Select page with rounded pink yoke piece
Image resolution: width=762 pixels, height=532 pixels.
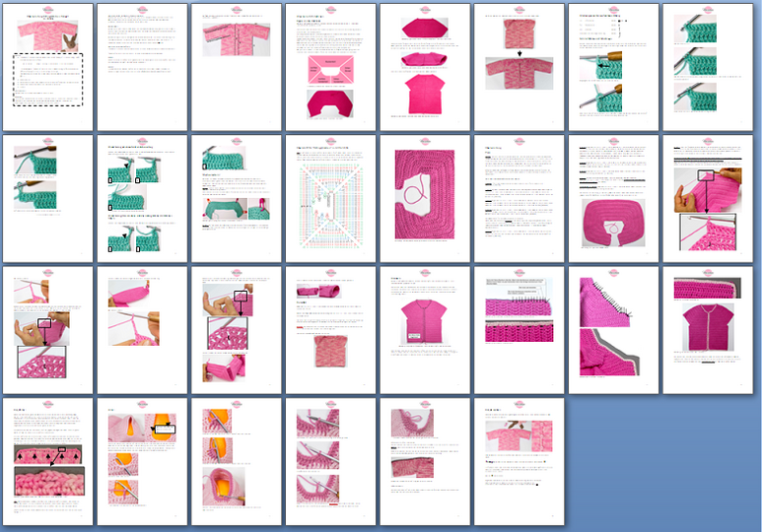coord(614,198)
